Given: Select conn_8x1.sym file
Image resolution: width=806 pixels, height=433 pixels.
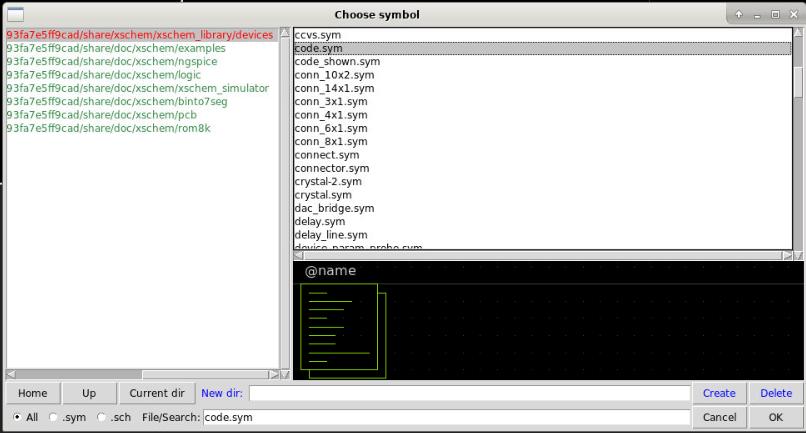Looking at the screenshot, I should [x=543, y=142].
